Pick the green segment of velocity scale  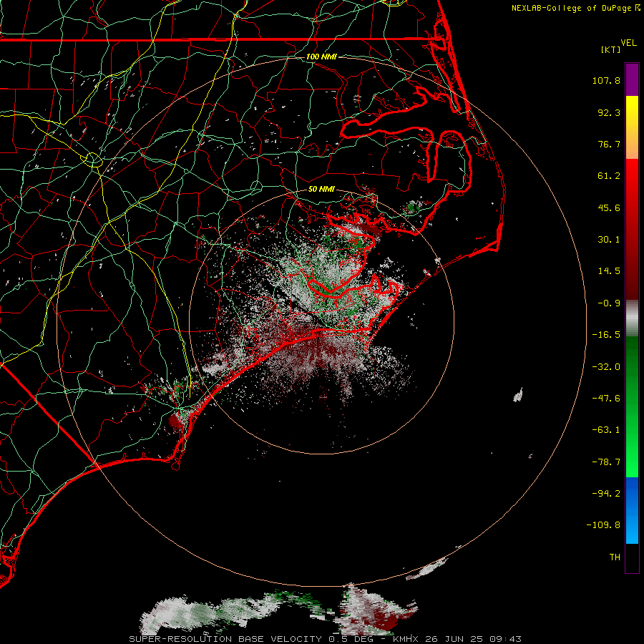(632, 406)
